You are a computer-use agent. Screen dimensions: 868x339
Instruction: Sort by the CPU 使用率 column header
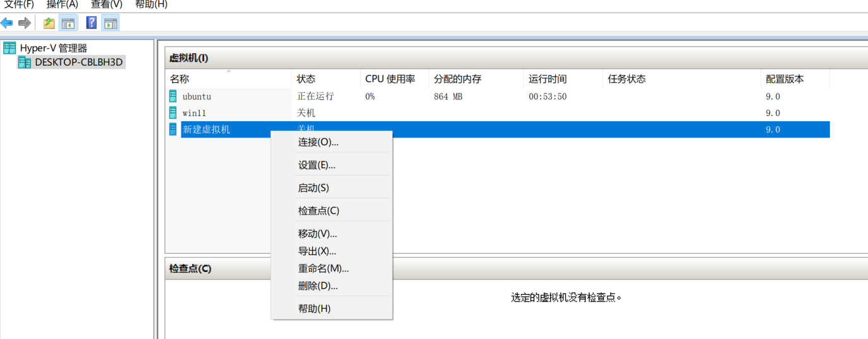390,79
